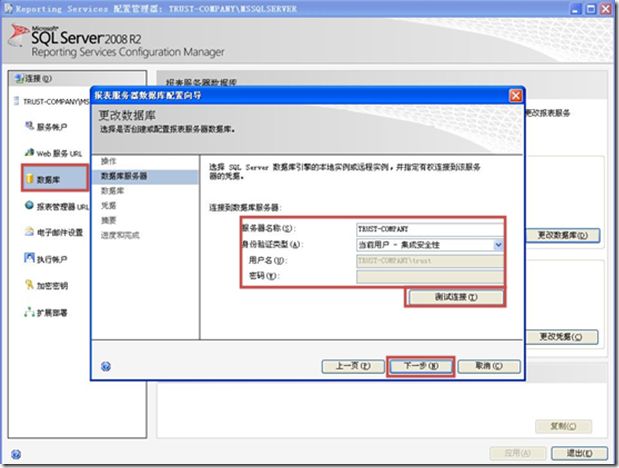Open the 加密密钥 key icon

pos(29,285)
